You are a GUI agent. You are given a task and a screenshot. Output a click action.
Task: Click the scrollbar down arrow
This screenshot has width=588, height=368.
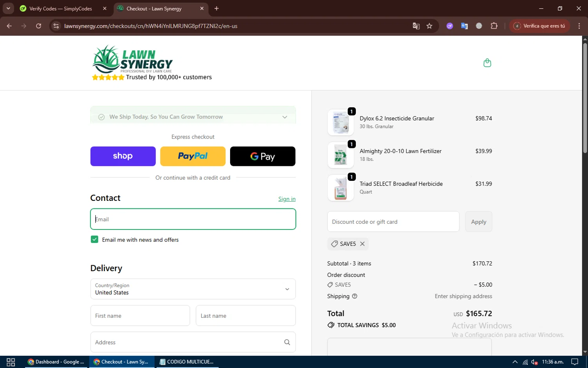[x=585, y=352]
